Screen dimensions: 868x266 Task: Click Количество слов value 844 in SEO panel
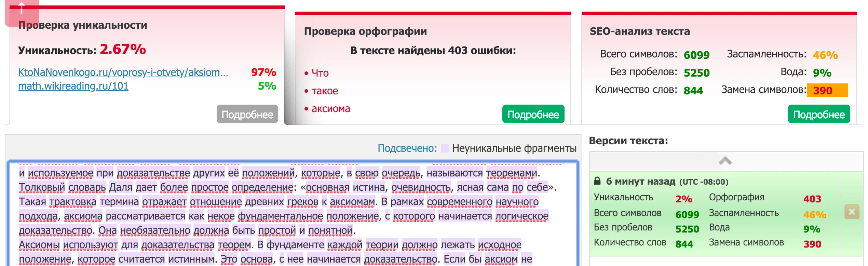point(693,90)
